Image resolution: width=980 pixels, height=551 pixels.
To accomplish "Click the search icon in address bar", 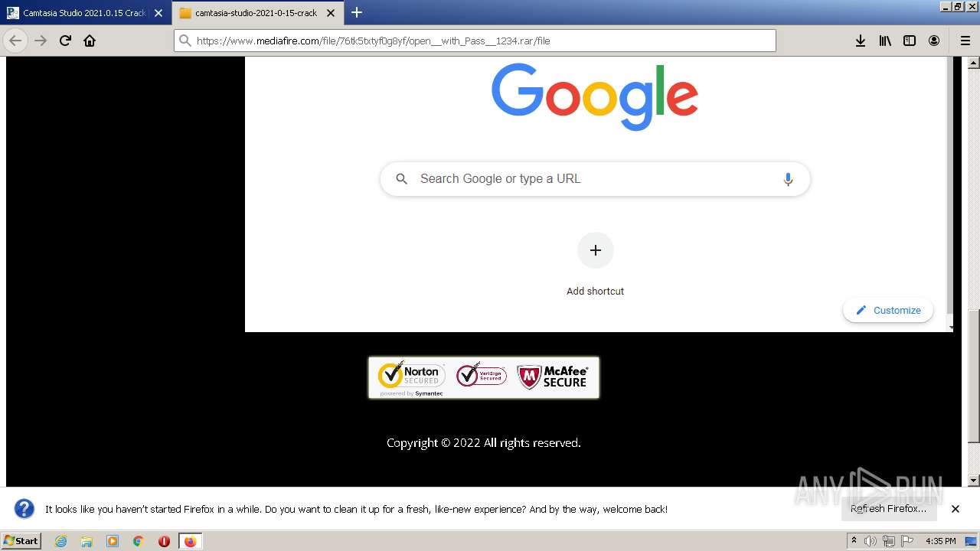I will pyautogui.click(x=185, y=41).
